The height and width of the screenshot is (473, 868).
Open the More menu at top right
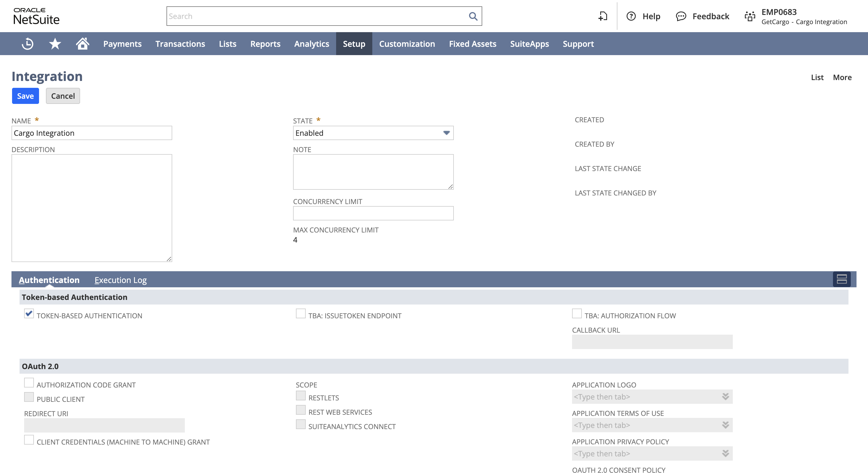tap(842, 77)
